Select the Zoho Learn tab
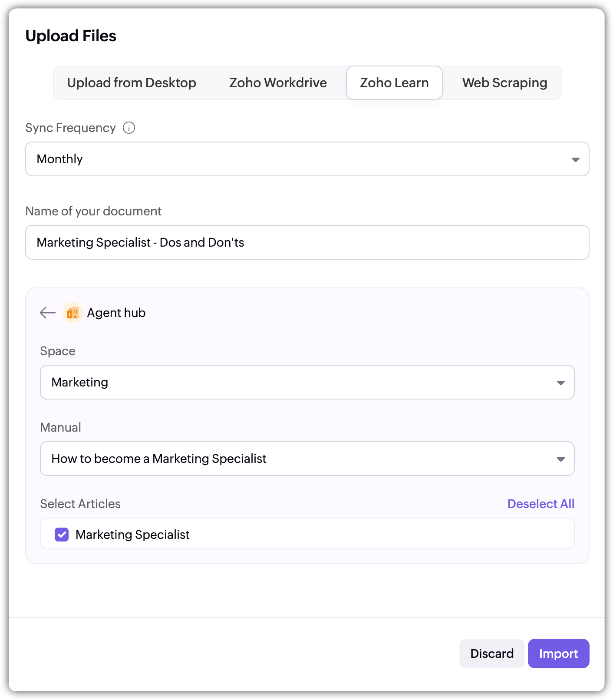Image resolution: width=613 pixels, height=700 pixels. click(x=394, y=83)
